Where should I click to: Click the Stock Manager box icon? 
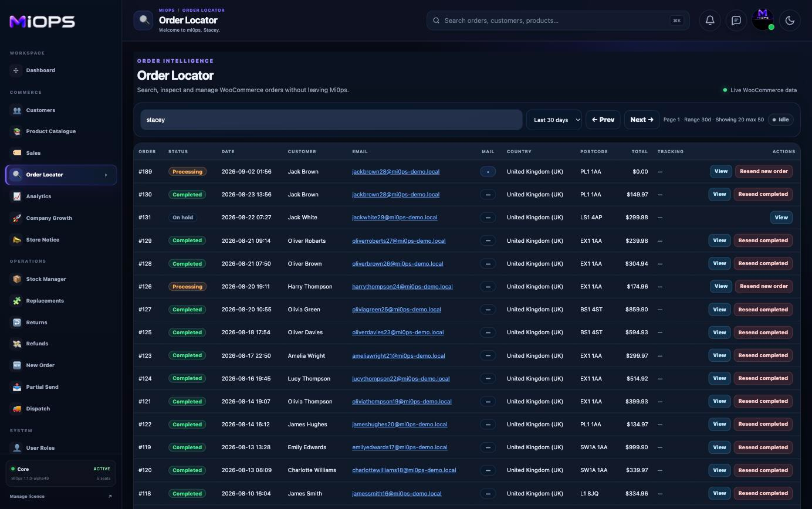(16, 279)
